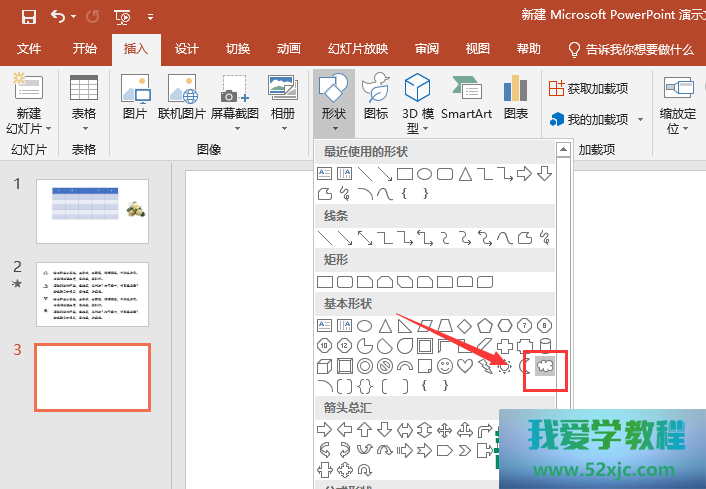Select the lightning bolt shape
The width and height of the screenshot is (706, 489).
click(x=485, y=366)
